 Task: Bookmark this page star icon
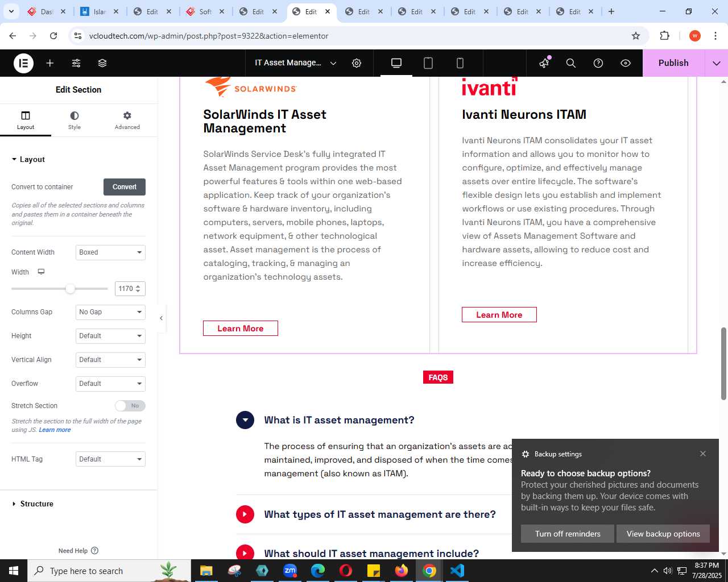636,36
